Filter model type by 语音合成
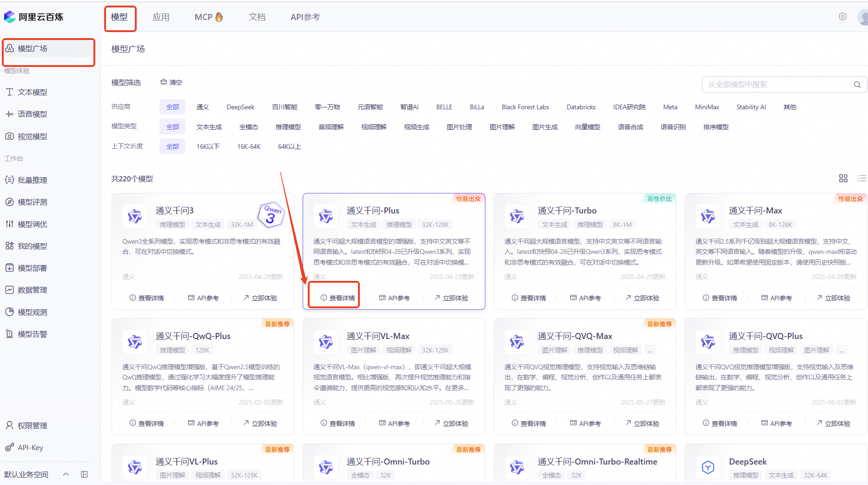The height and width of the screenshot is (485, 868). coord(630,127)
